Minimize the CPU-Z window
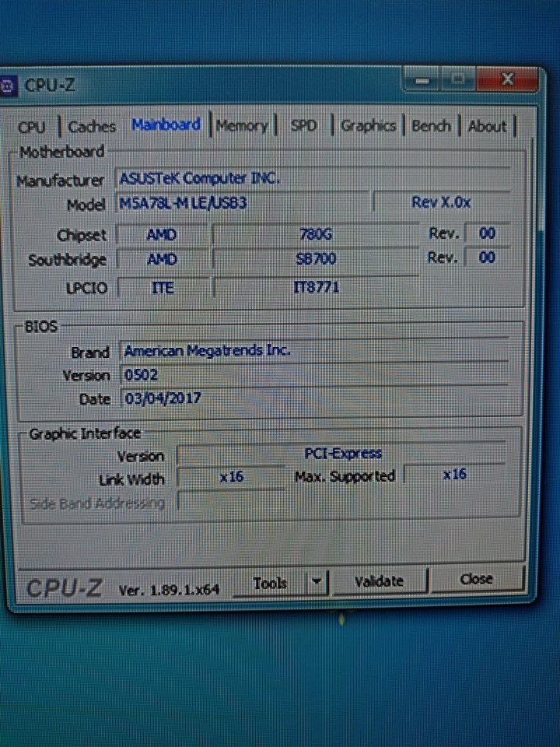This screenshot has height=747, width=560. point(422,80)
